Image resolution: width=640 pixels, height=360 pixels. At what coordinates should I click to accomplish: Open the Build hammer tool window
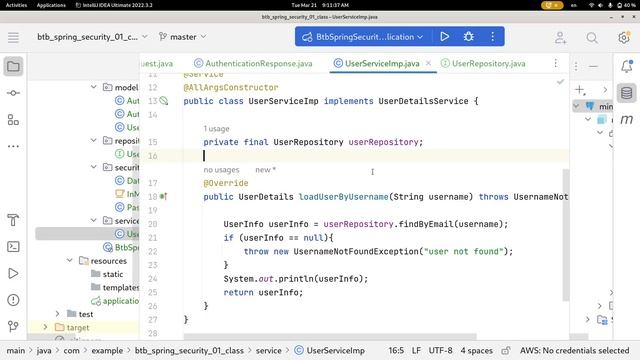click(x=13, y=220)
